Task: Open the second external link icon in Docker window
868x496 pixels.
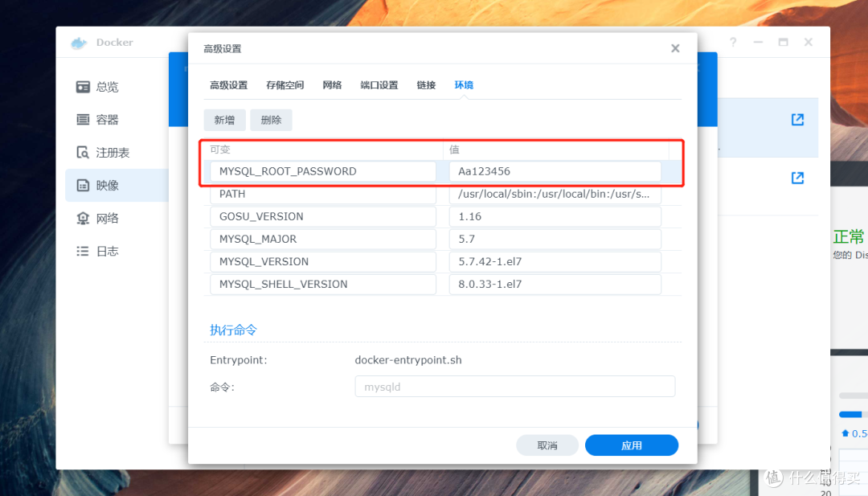Action: click(798, 178)
